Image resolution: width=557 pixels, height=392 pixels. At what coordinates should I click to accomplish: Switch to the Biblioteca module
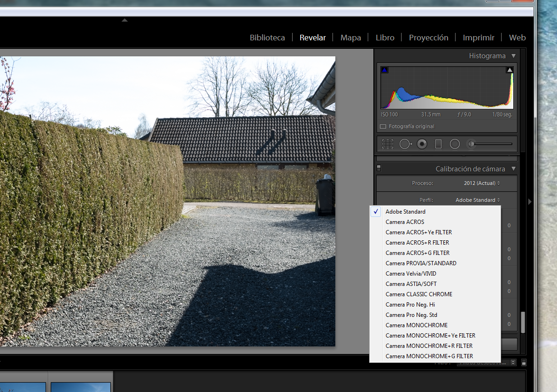click(x=267, y=38)
